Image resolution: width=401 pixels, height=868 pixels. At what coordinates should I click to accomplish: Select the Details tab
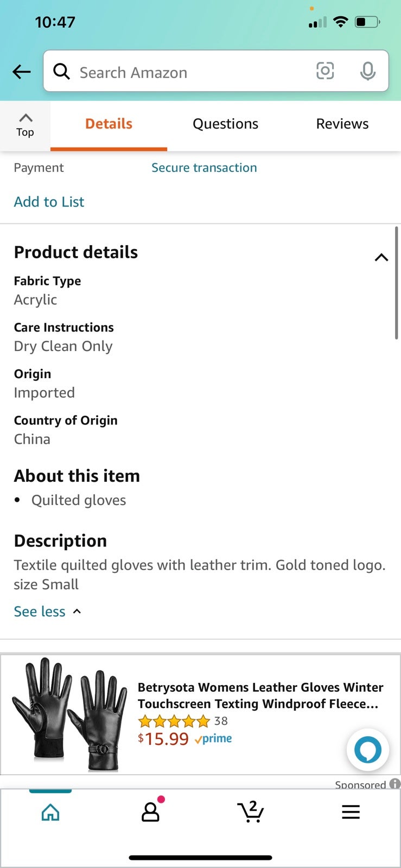[x=109, y=124]
